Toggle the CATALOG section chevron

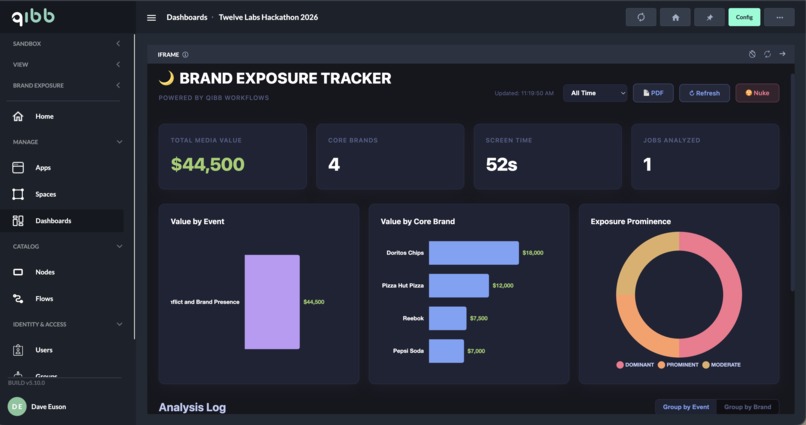click(119, 246)
